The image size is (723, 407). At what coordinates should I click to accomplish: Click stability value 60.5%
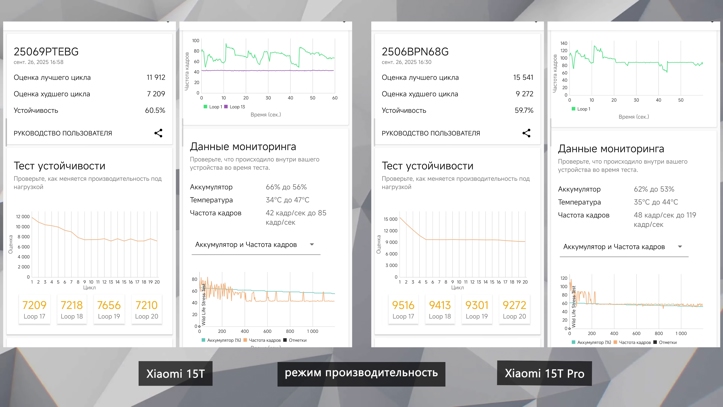coord(155,111)
